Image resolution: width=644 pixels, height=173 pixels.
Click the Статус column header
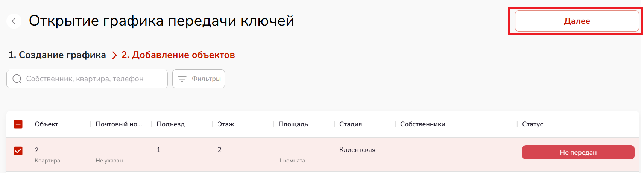(532, 124)
